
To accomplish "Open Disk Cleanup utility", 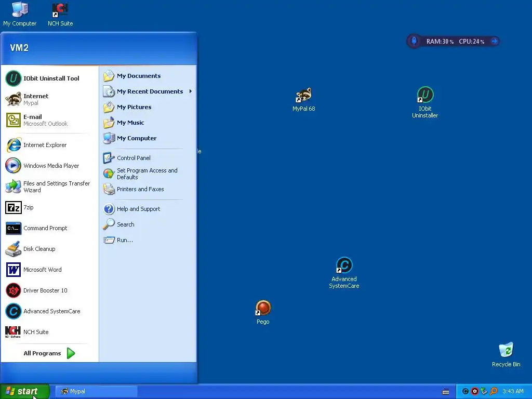I will (49, 249).
